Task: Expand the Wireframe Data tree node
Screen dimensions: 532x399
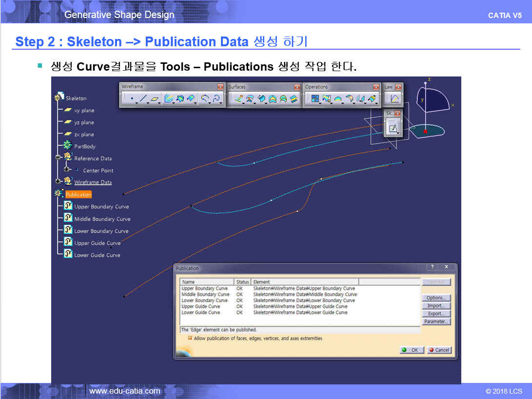Action: [59, 182]
